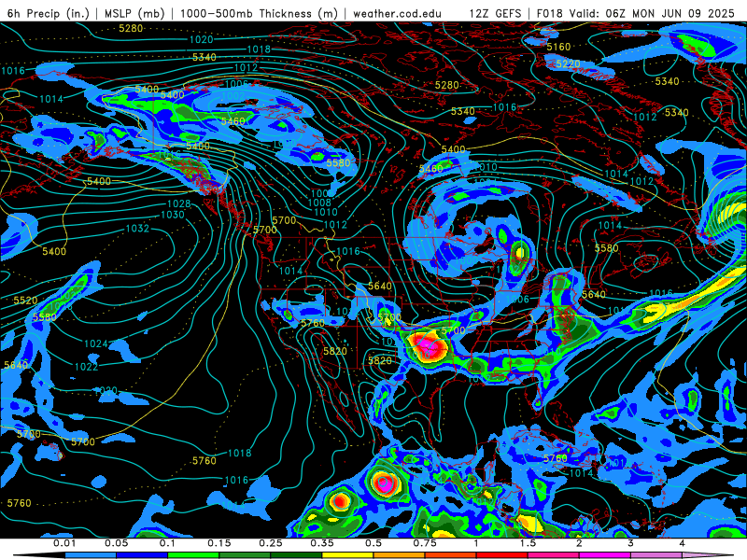Click the '0.75' legend value
Screen dimensions: 747x560
tap(425, 543)
